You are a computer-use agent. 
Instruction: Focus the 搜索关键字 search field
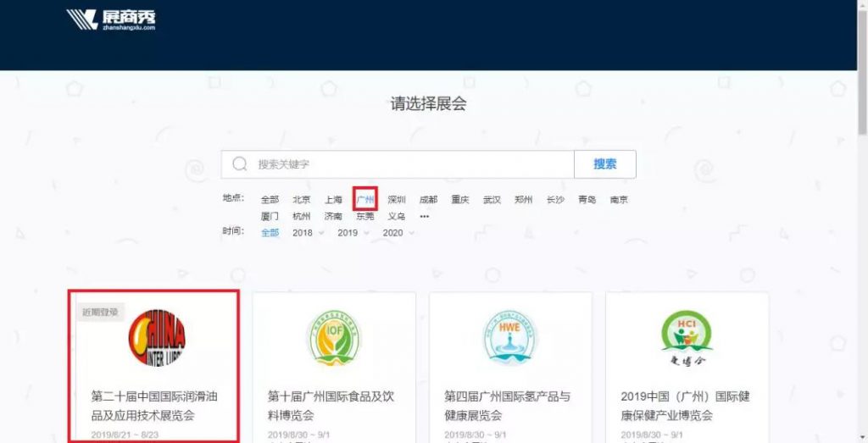(x=398, y=164)
